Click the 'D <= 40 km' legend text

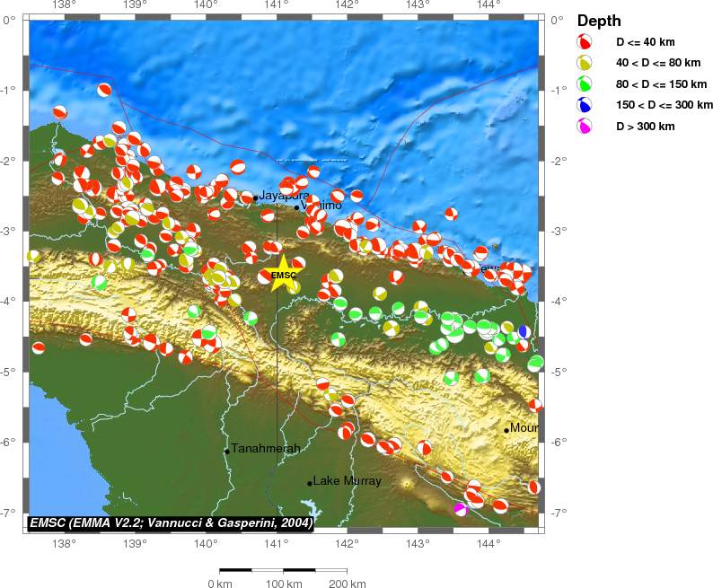click(x=646, y=42)
